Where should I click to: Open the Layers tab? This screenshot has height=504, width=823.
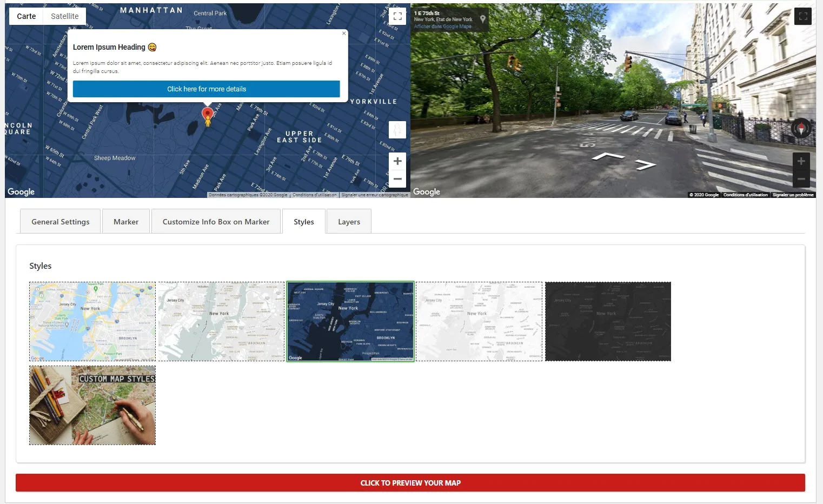pos(349,221)
